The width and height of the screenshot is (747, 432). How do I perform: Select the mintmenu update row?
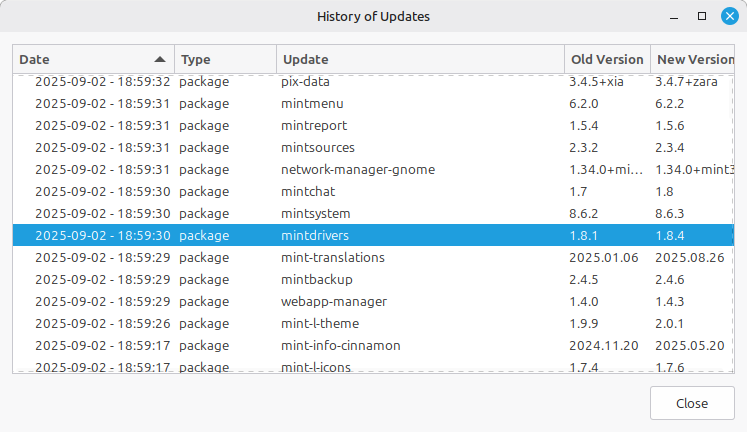(x=373, y=103)
